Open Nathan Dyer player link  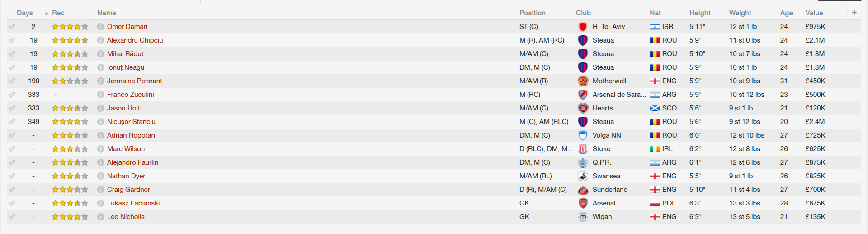[126, 176]
